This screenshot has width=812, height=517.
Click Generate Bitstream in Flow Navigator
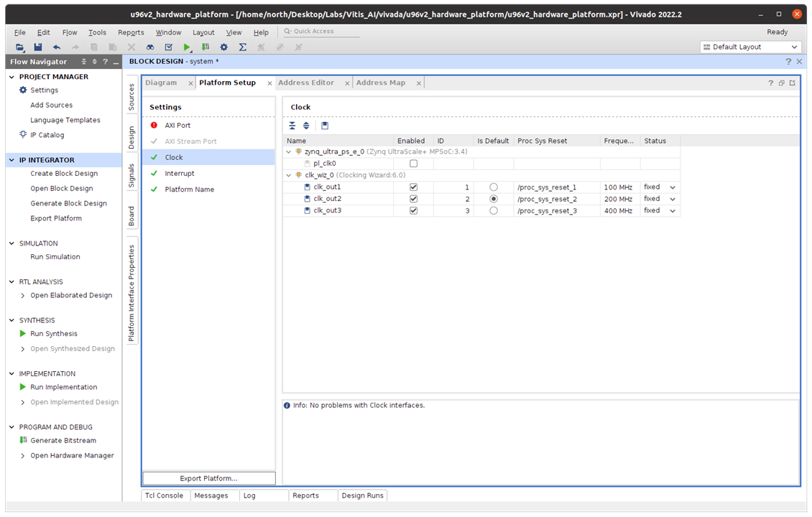[63, 440]
